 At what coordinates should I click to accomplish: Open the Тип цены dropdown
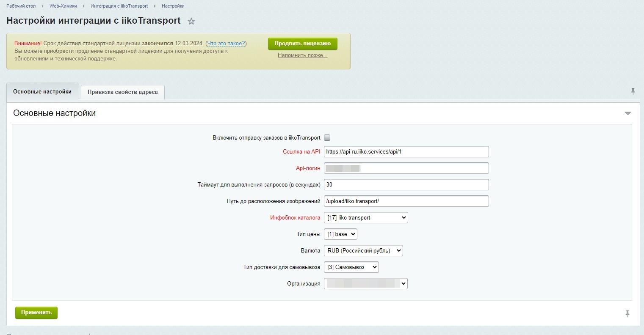[340, 234]
